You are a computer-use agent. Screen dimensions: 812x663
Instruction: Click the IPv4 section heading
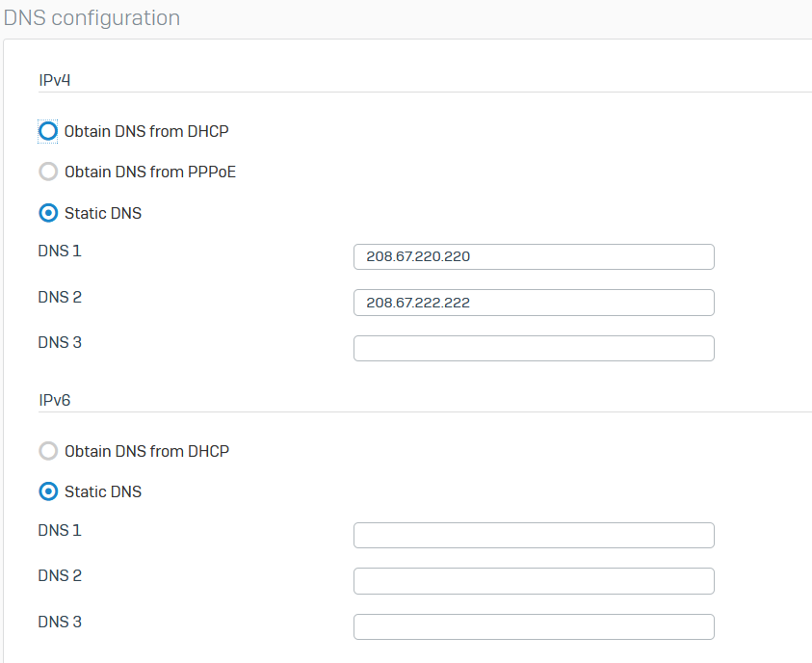54,80
